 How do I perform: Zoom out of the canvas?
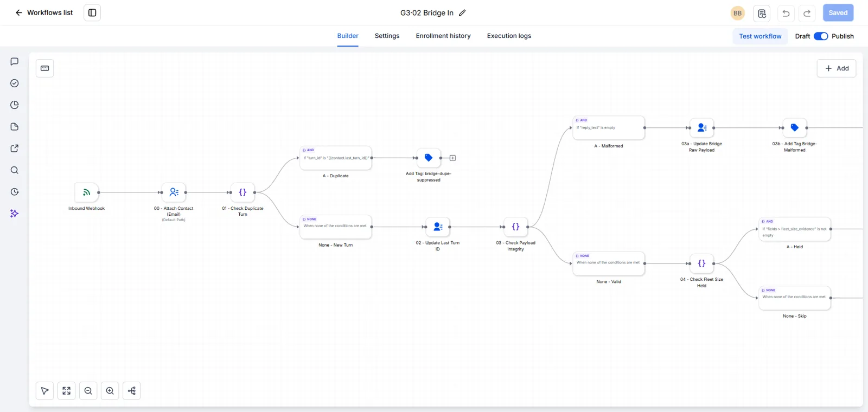click(x=88, y=391)
